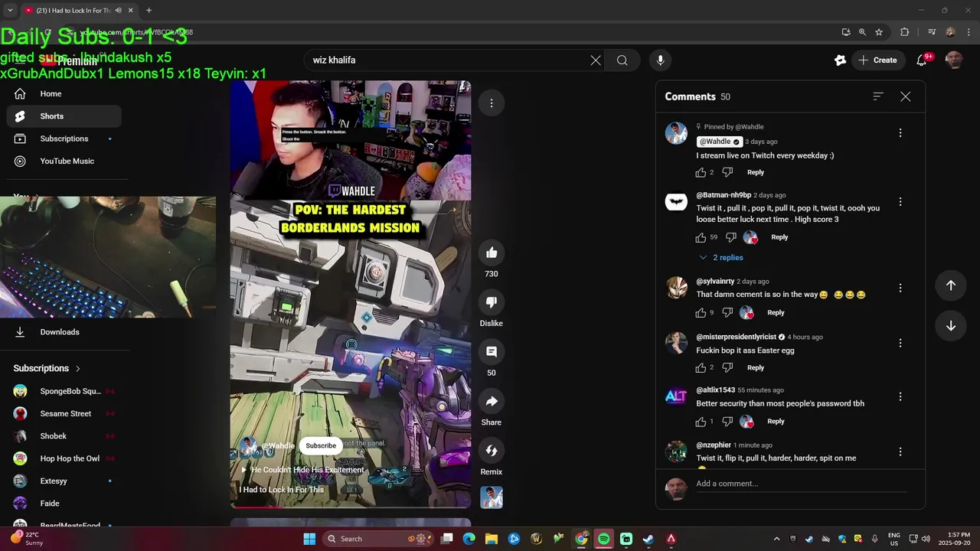Open the browser extensions puzzle icon
Screen dimensions: 980x551
click(904, 32)
